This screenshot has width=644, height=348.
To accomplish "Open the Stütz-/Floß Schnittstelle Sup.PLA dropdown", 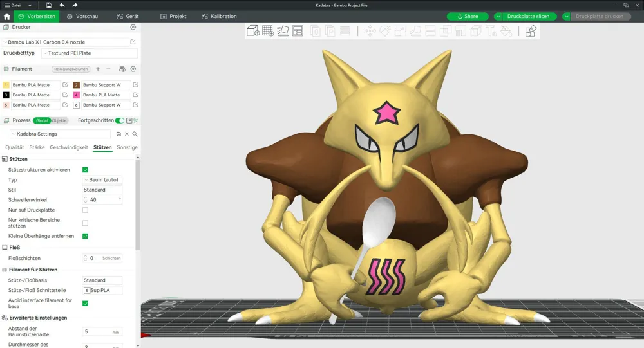I will 102,290.
